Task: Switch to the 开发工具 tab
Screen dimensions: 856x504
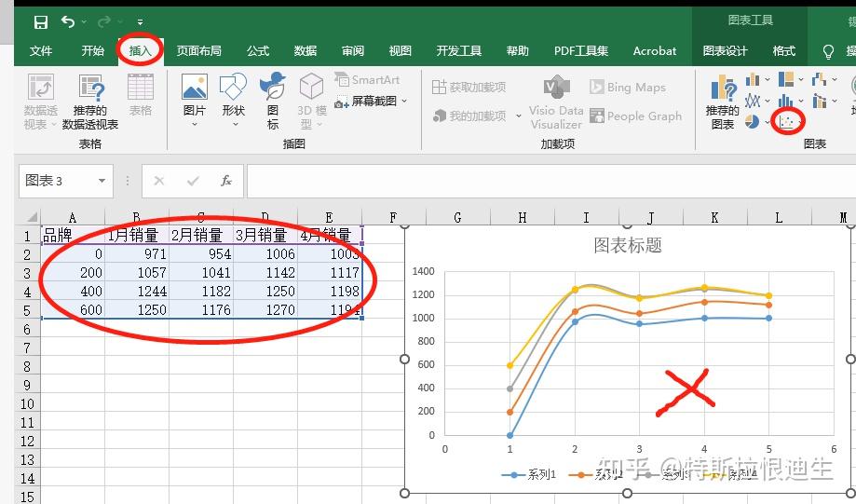Action: click(x=458, y=51)
